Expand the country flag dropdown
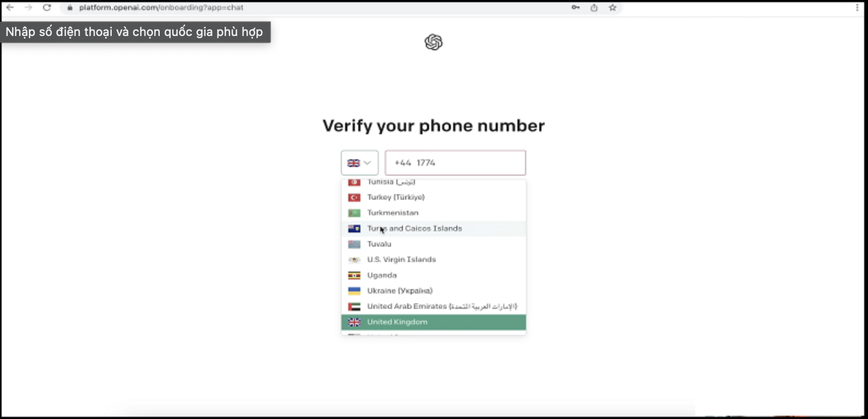This screenshot has height=419, width=868. point(359,163)
